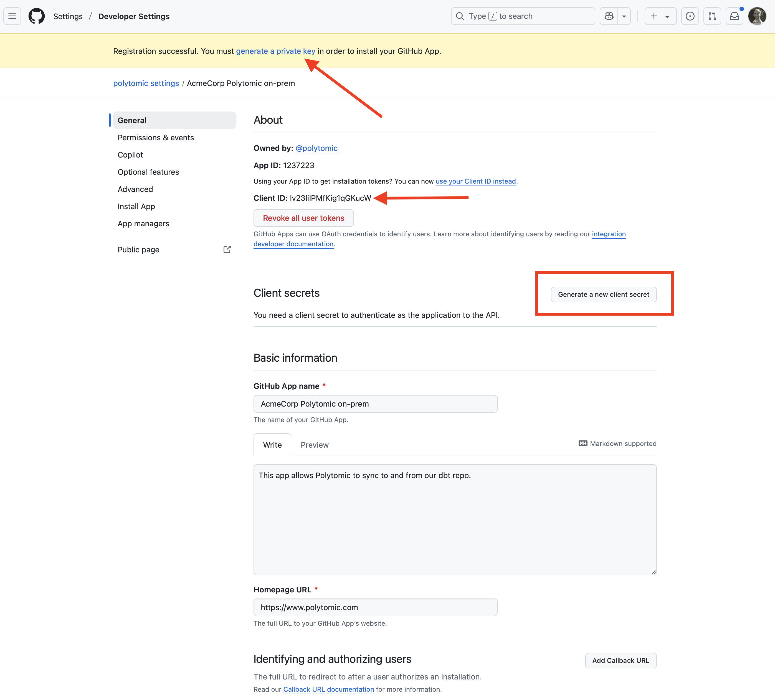
Task: Focus the GitHub App name field
Action: click(x=375, y=404)
